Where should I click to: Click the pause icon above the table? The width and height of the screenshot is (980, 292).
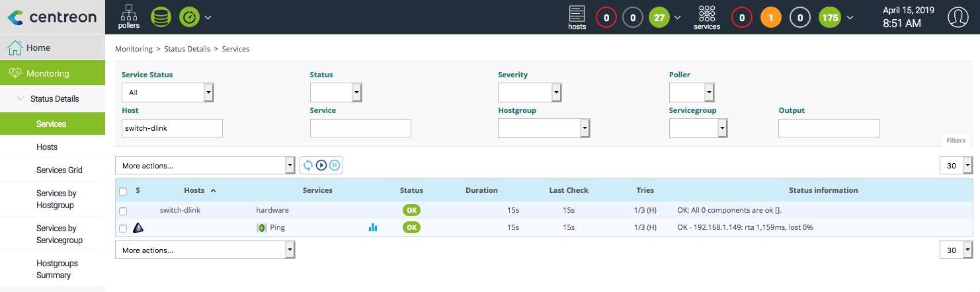point(335,165)
